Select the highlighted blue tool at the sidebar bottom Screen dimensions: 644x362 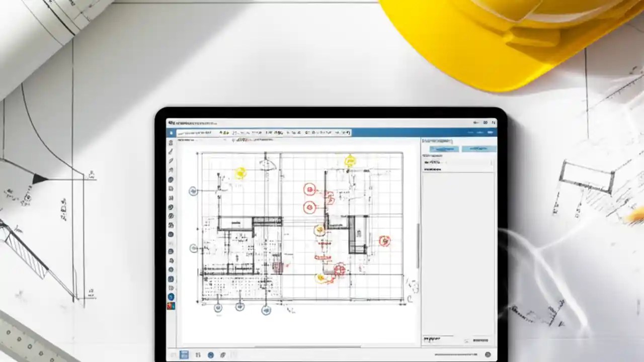(171, 297)
